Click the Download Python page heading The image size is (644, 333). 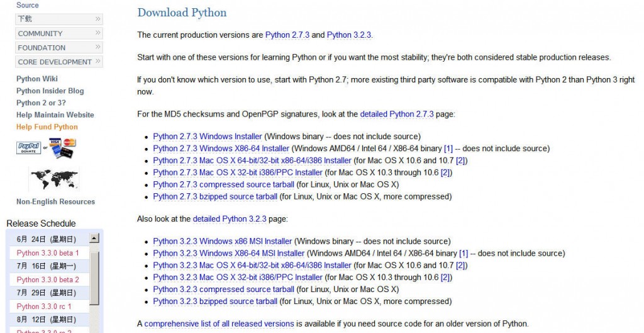point(182,13)
